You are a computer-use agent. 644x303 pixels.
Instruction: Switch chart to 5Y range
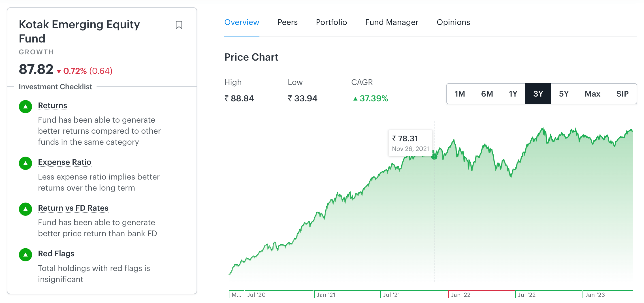click(x=564, y=94)
